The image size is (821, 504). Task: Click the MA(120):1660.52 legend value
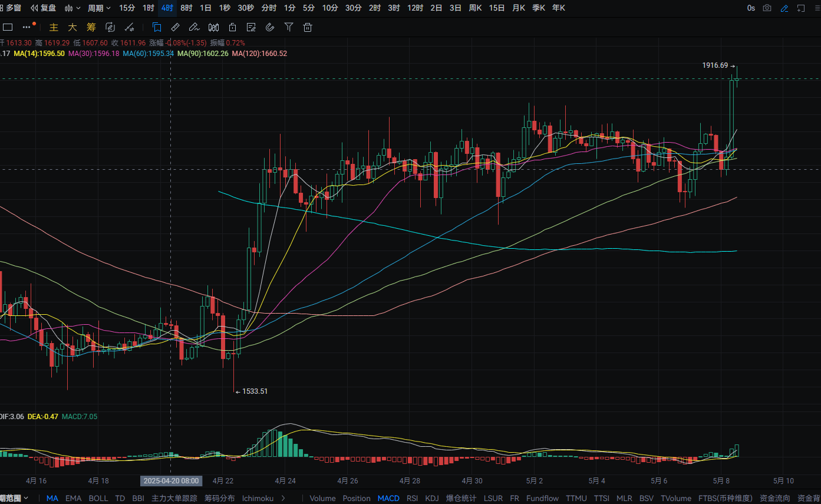[x=259, y=53]
